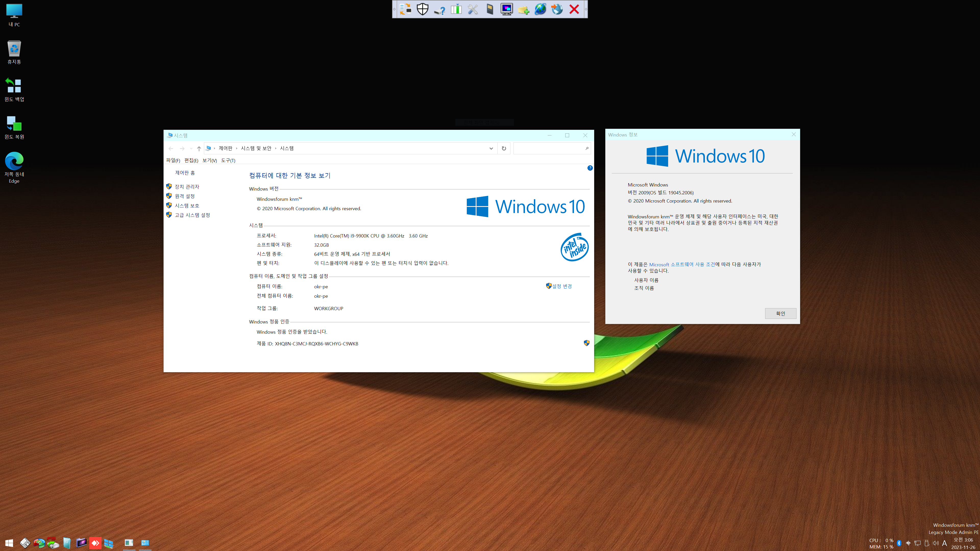Click the WORKGROUP value text
This screenshot has width=980, height=551.
point(329,308)
